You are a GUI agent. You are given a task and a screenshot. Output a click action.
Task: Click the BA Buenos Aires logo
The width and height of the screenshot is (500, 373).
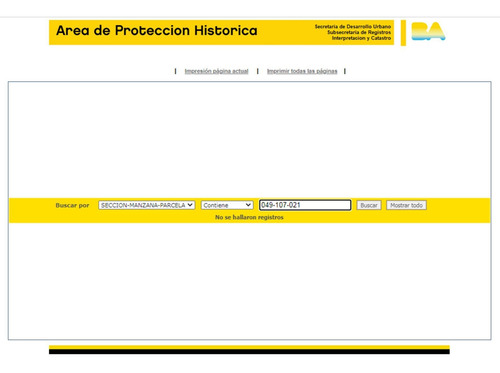pyautogui.click(x=428, y=31)
